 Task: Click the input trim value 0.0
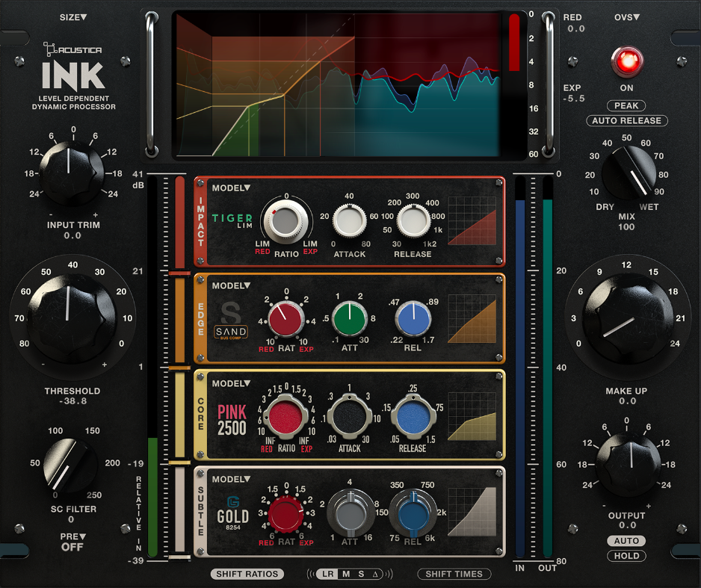coord(72,235)
